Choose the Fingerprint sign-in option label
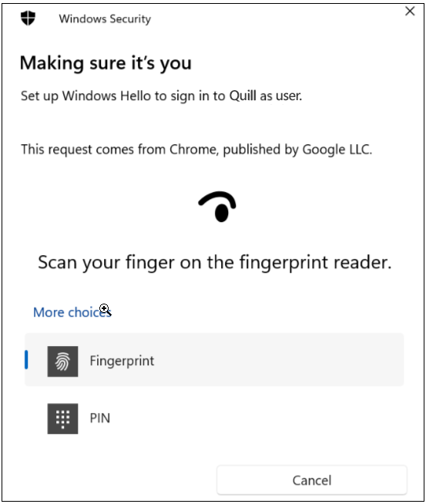426x504 pixels. click(x=122, y=361)
